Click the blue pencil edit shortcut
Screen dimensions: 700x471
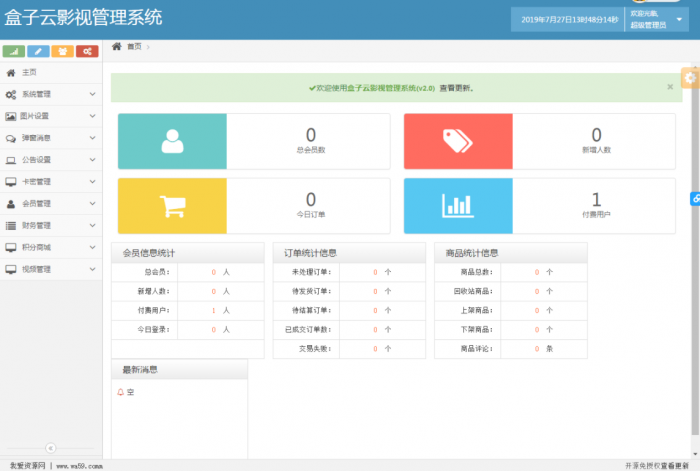click(x=38, y=51)
